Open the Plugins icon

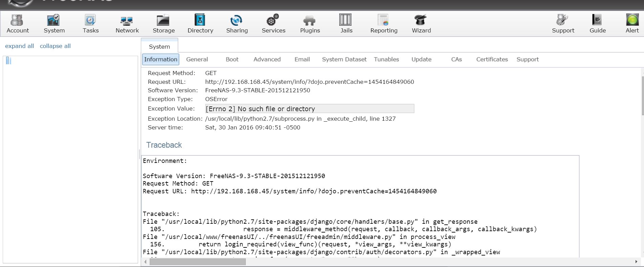pyautogui.click(x=310, y=21)
